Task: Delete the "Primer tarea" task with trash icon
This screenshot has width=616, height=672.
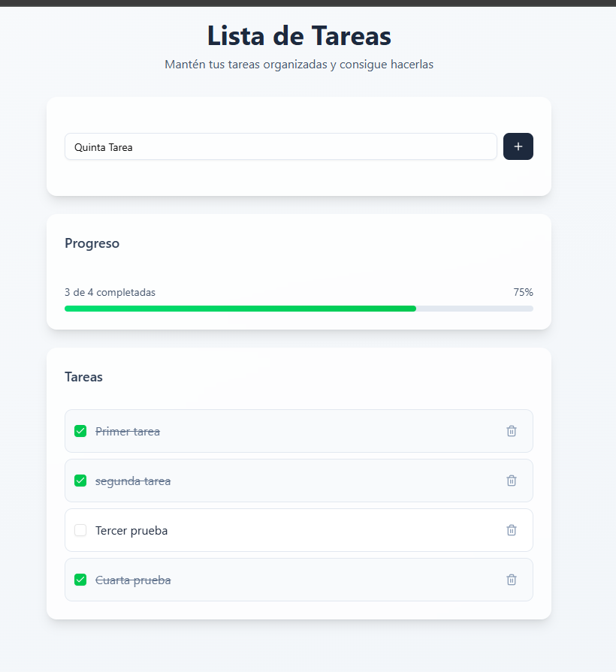Action: tap(512, 431)
